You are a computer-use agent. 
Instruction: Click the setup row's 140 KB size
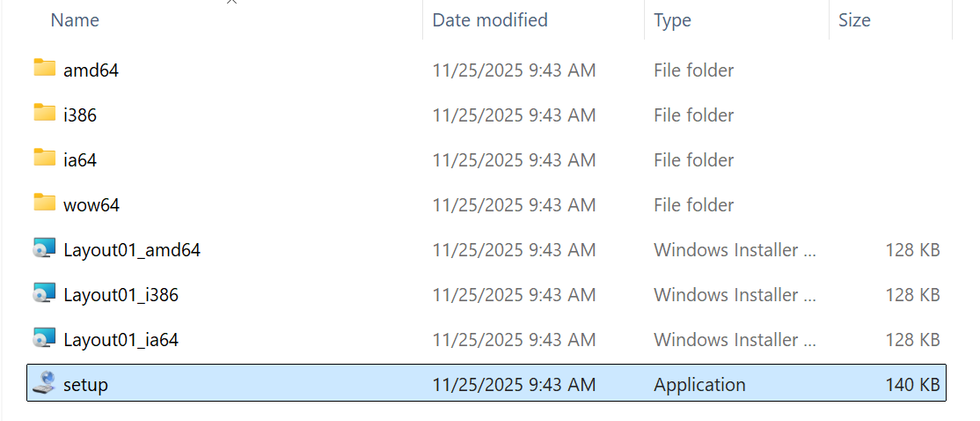click(912, 385)
